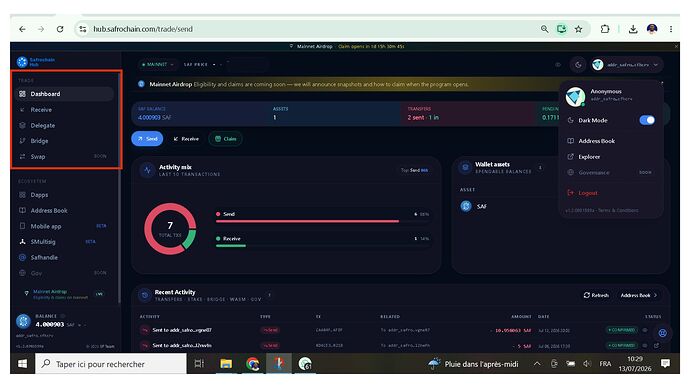Click the Swap icon in sidebar
The image size is (690, 388).
pyautogui.click(x=22, y=157)
